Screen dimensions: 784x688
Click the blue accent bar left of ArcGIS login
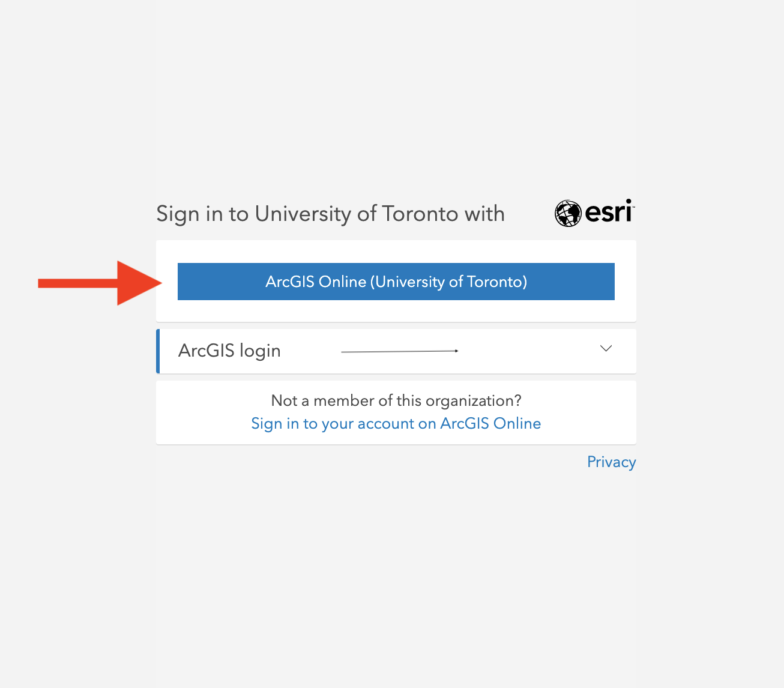pos(157,351)
